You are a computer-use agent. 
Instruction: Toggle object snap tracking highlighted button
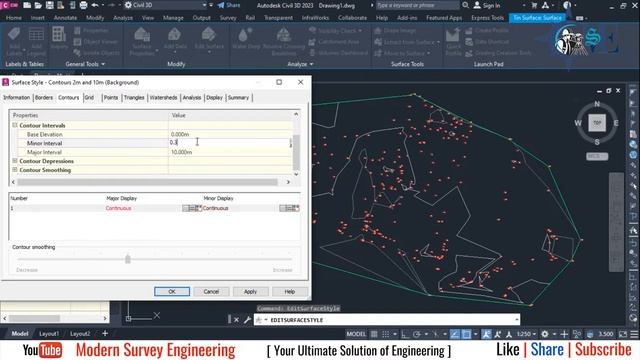tap(454, 334)
